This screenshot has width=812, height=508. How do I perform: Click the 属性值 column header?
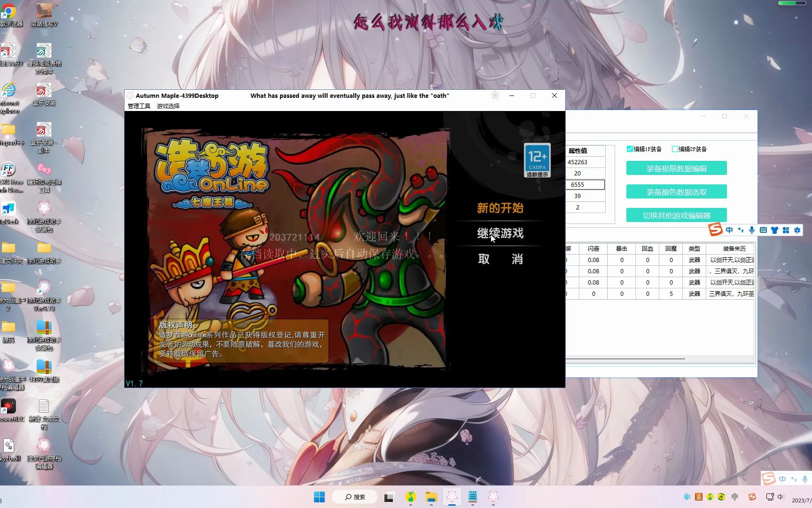586,151
